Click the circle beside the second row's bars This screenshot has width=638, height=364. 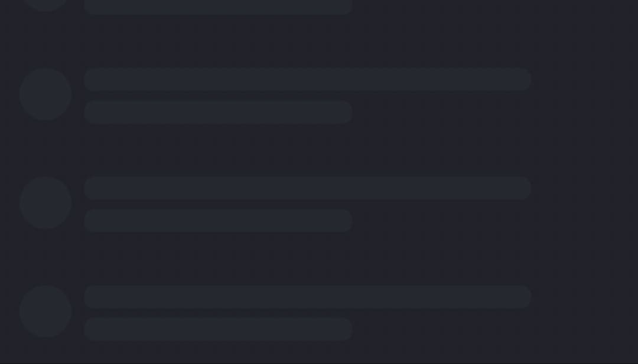point(45,94)
